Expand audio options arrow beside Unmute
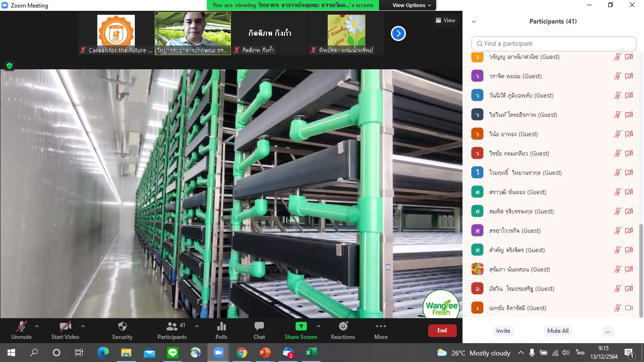The height and width of the screenshot is (362, 644). pos(37,326)
